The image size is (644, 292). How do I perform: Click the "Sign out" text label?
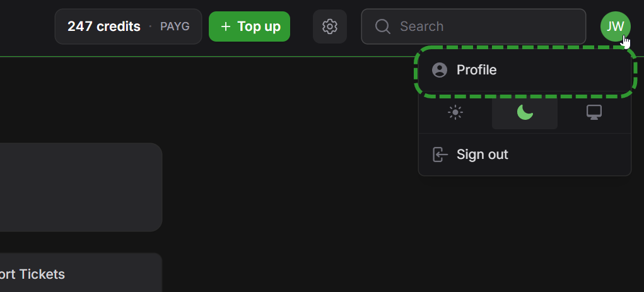click(482, 155)
